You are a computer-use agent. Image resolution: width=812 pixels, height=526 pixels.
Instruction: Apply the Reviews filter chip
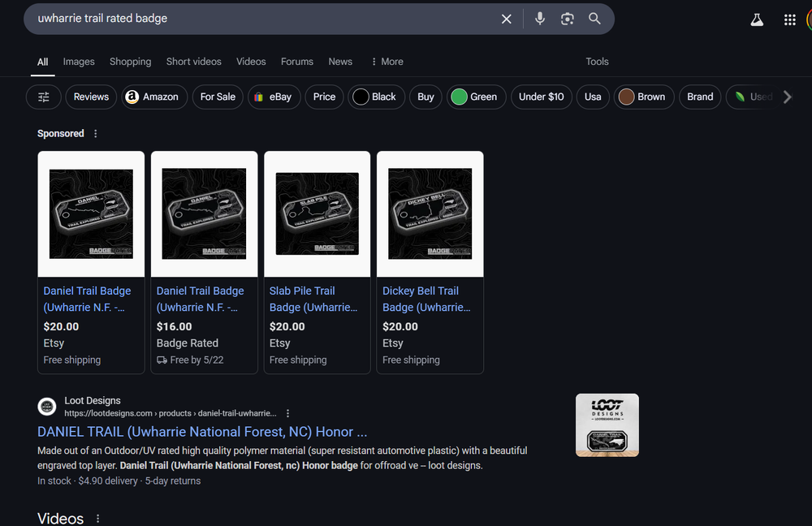(91, 97)
